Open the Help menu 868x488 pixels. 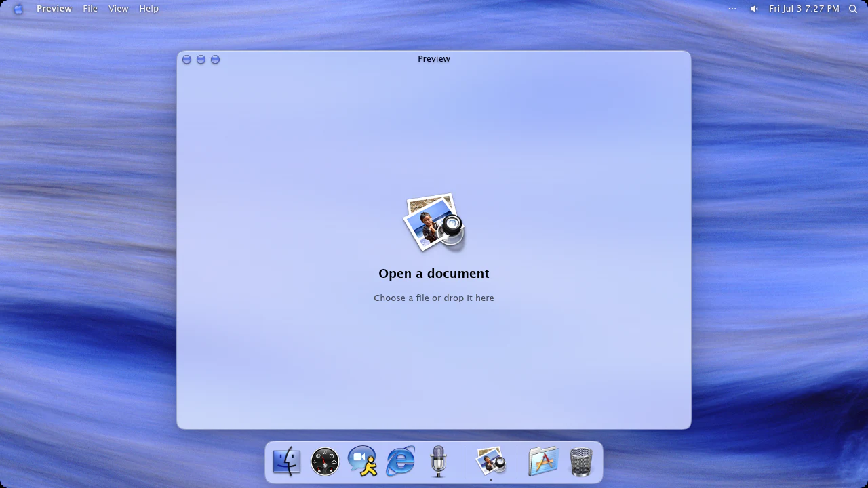[x=149, y=9]
